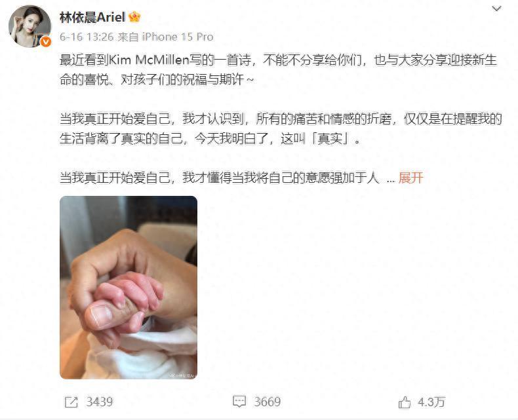This screenshot has width=518, height=420.
Task: Expand the full post with 展开
Action: pos(410,178)
